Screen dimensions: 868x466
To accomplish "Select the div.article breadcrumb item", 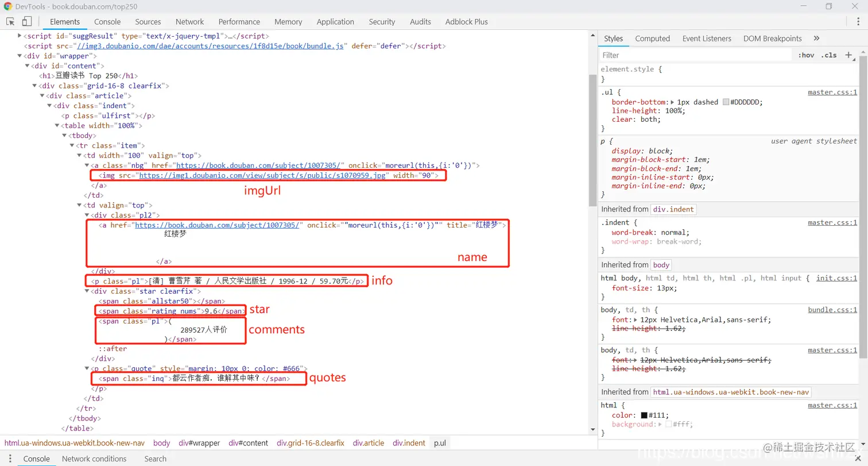I will pos(369,443).
